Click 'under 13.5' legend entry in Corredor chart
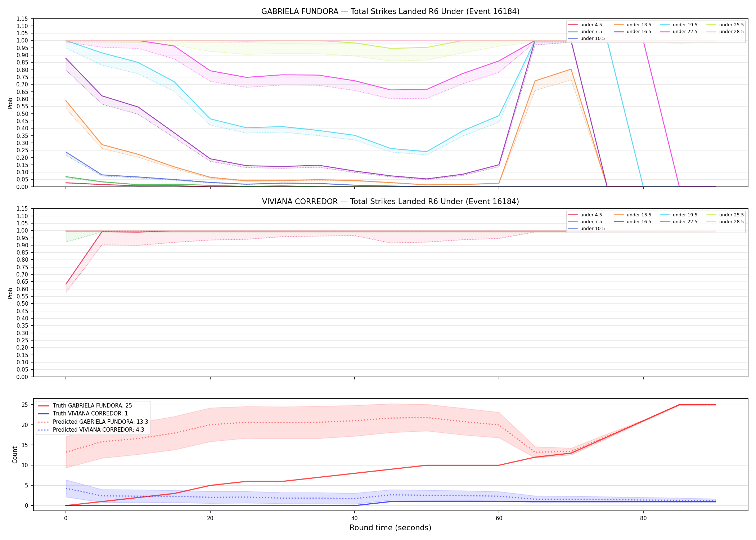Viewport: 756px width, 540px height. coord(633,215)
